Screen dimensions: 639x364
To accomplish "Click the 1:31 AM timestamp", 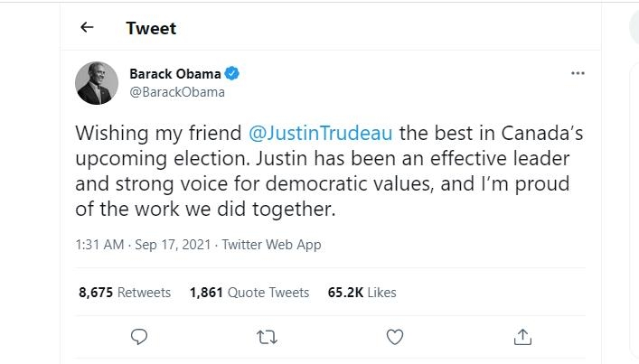I will click(x=99, y=244).
